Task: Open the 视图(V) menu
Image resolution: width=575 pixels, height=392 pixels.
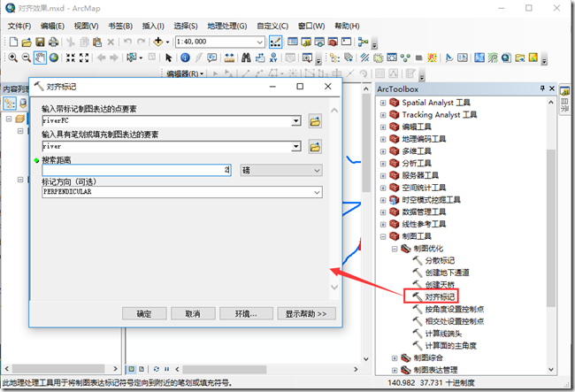Action: [86, 26]
